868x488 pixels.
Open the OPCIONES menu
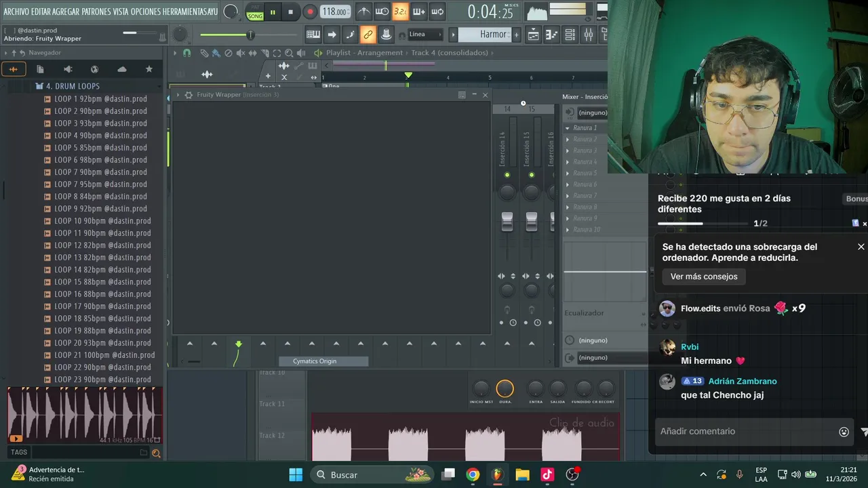[x=145, y=12]
